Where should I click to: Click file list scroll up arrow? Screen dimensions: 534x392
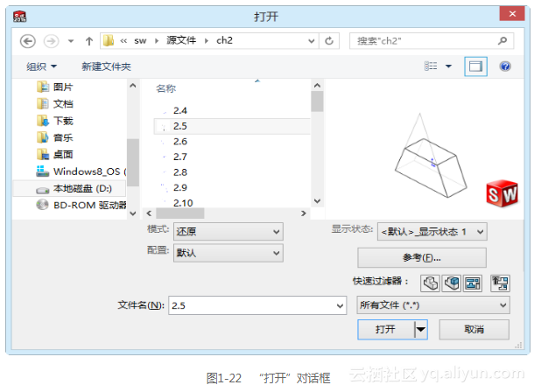point(317,86)
